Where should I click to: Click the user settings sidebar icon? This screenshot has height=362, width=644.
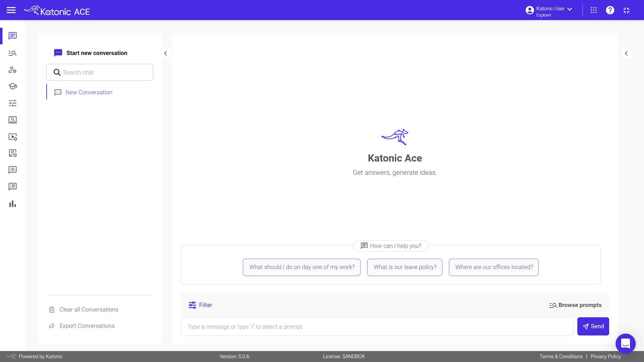pos(12,70)
